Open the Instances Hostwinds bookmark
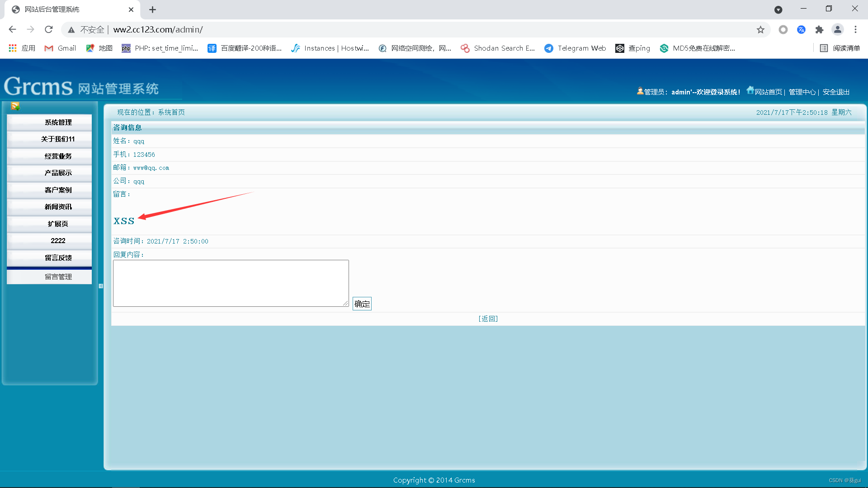Viewport: 868px width, 488px height. click(330, 48)
